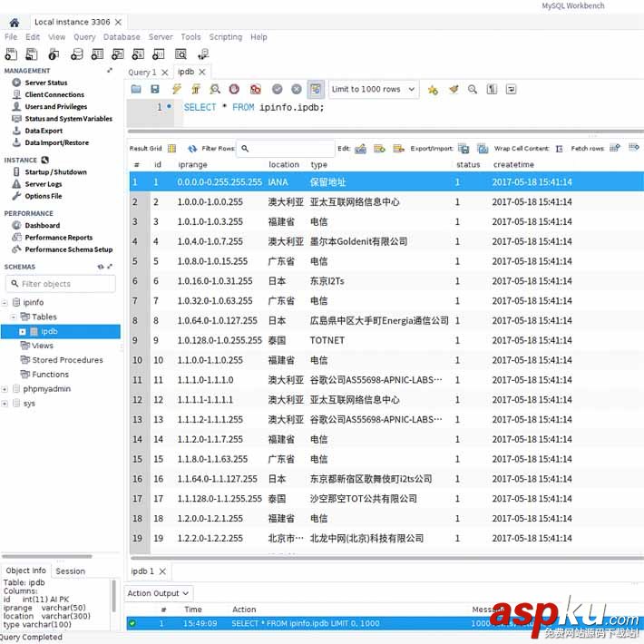Execute query with lightning bolt icon
This screenshot has width=644, height=644.
point(177,89)
